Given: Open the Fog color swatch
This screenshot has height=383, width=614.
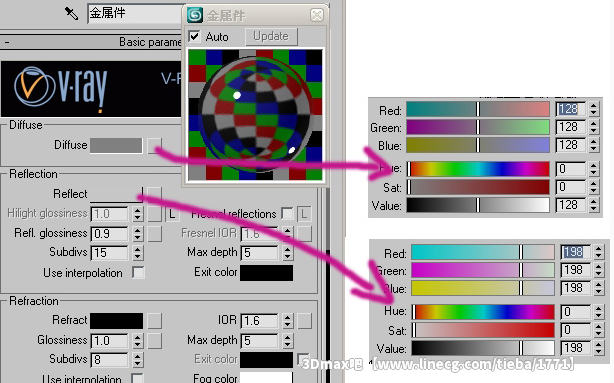Looking at the screenshot, I should pyautogui.click(x=266, y=378).
